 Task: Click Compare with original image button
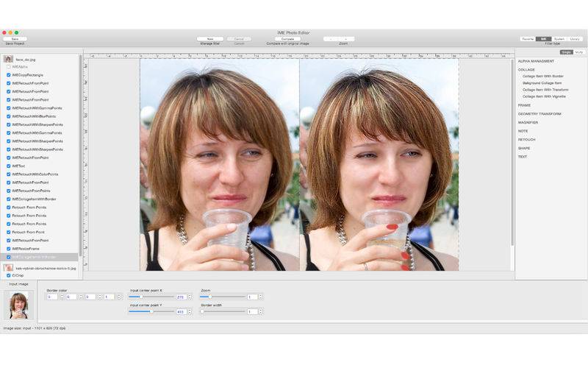click(287, 39)
